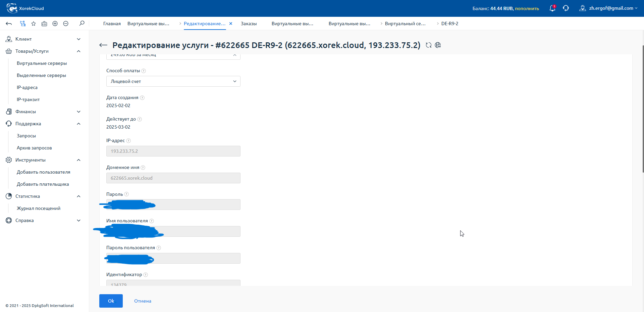Open IP-адреса in sidebar
Image resolution: width=644 pixels, height=312 pixels.
tap(27, 87)
